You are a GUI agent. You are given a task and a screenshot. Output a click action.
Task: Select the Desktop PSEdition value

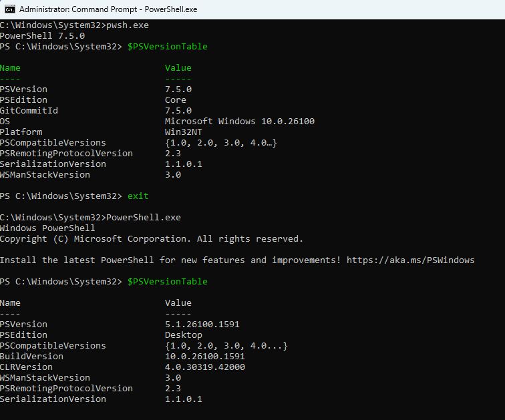[x=184, y=335]
